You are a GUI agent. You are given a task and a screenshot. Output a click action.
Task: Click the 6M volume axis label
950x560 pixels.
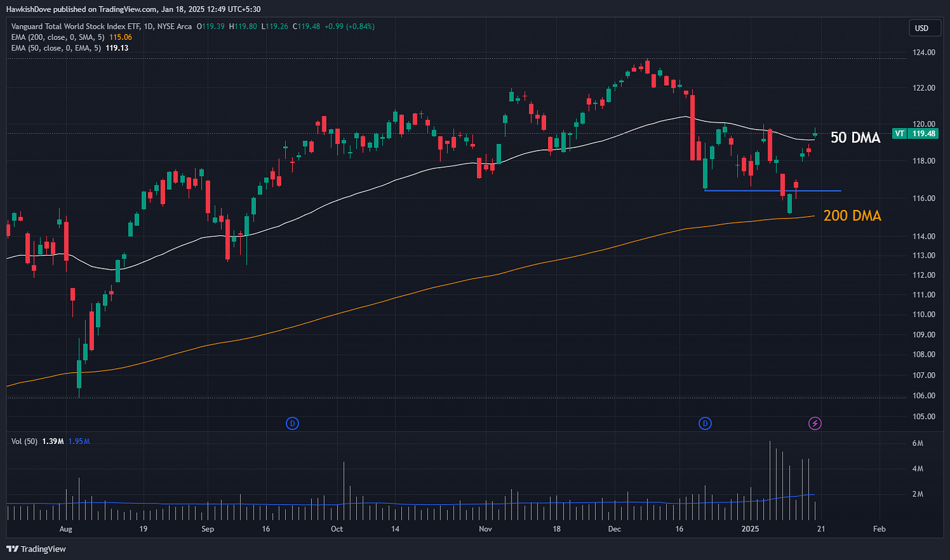tap(918, 443)
